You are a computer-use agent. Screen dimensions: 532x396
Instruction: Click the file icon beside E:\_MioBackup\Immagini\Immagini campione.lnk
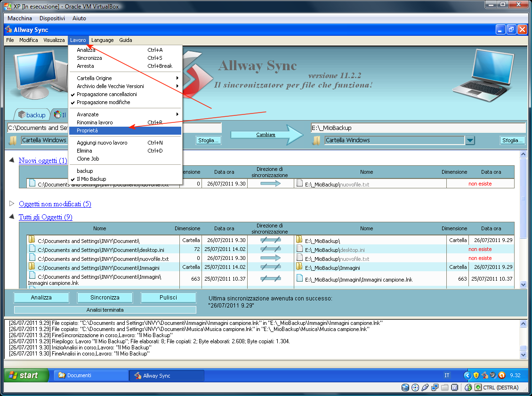click(299, 278)
